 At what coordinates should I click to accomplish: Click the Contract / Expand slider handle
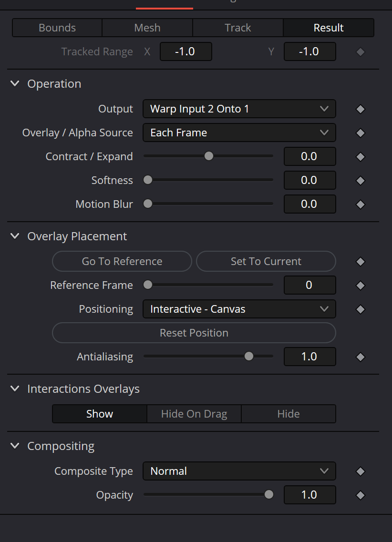tap(209, 156)
